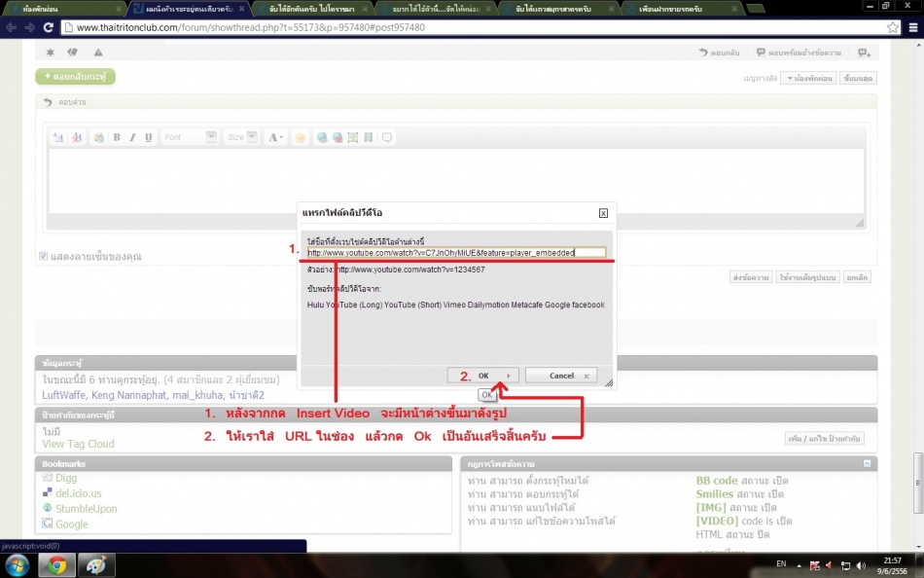The height and width of the screenshot is (578, 924).
Task: Bookmark this page with the star icon
Action: click(x=892, y=27)
